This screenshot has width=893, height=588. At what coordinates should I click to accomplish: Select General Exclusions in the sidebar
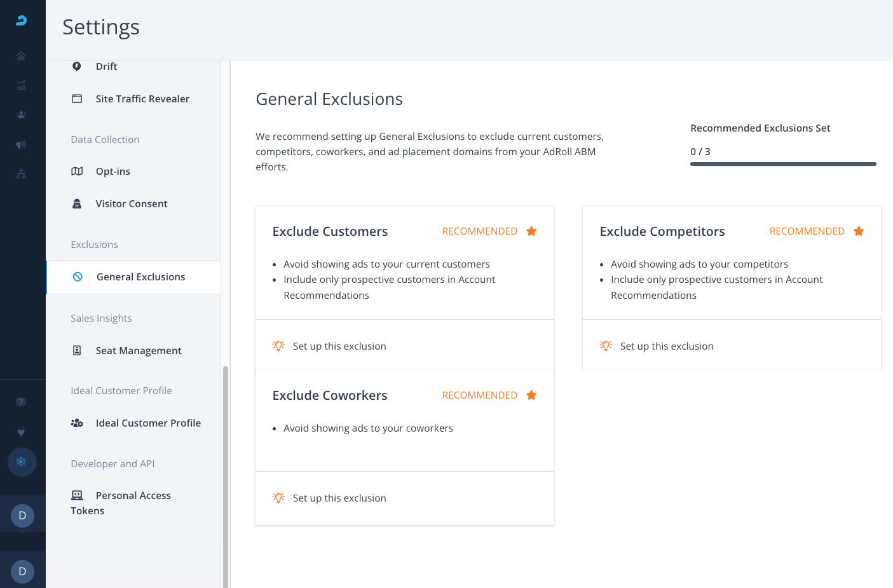point(140,277)
